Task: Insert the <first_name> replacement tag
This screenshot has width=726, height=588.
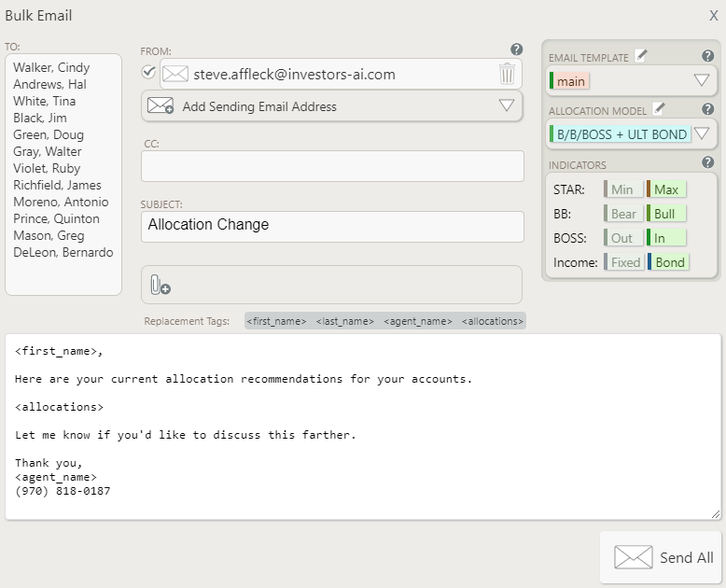Action: click(276, 321)
